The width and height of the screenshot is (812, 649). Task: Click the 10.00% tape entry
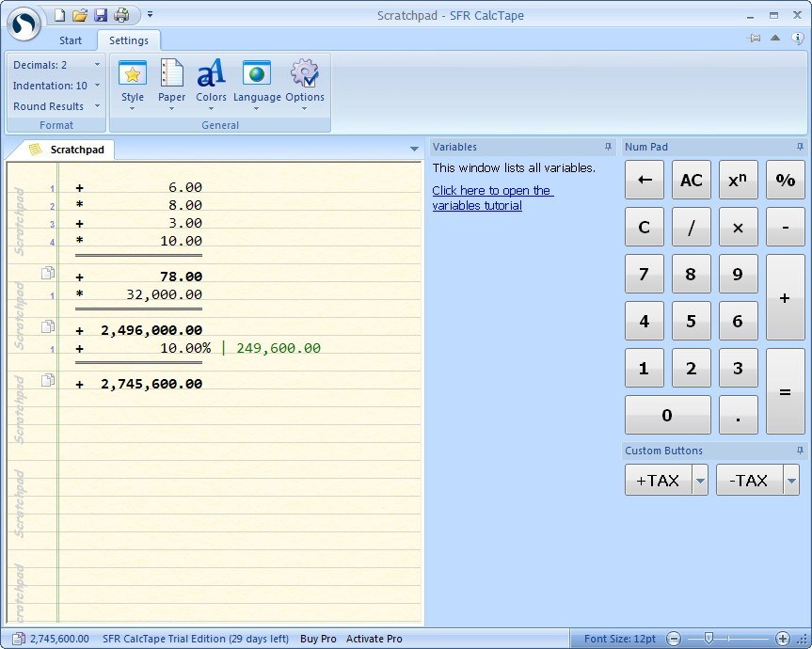(x=185, y=348)
